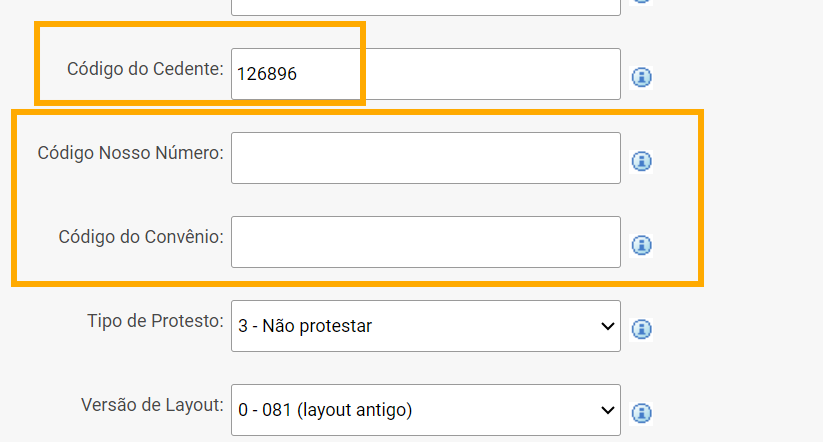Click the 'Código do Cedente:' label
The height and width of the screenshot is (442, 823).
[x=145, y=69]
